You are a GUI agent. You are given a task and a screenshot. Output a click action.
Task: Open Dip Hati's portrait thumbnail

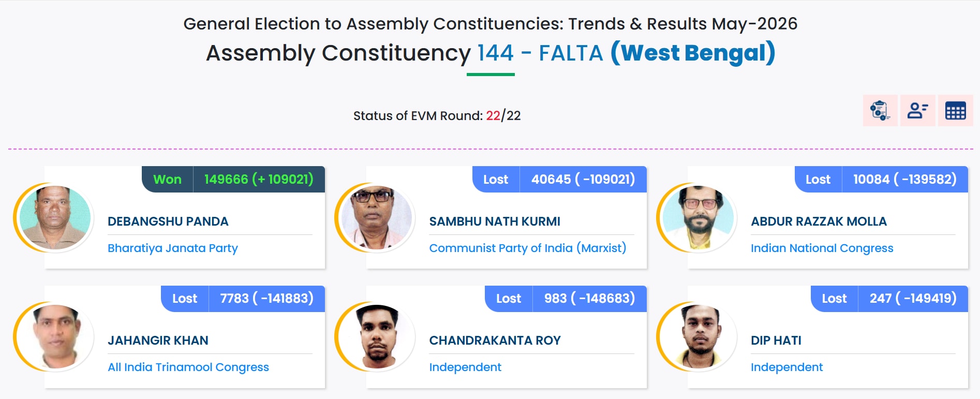click(x=699, y=337)
